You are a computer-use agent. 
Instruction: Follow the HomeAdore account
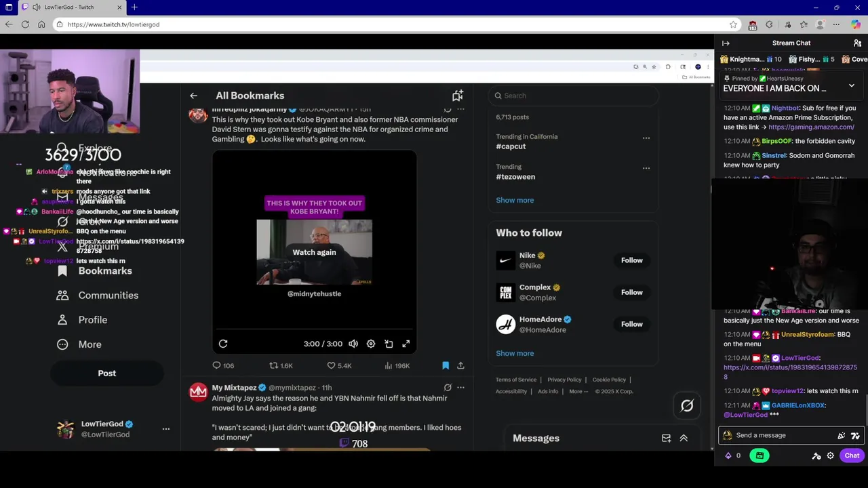pyautogui.click(x=631, y=324)
